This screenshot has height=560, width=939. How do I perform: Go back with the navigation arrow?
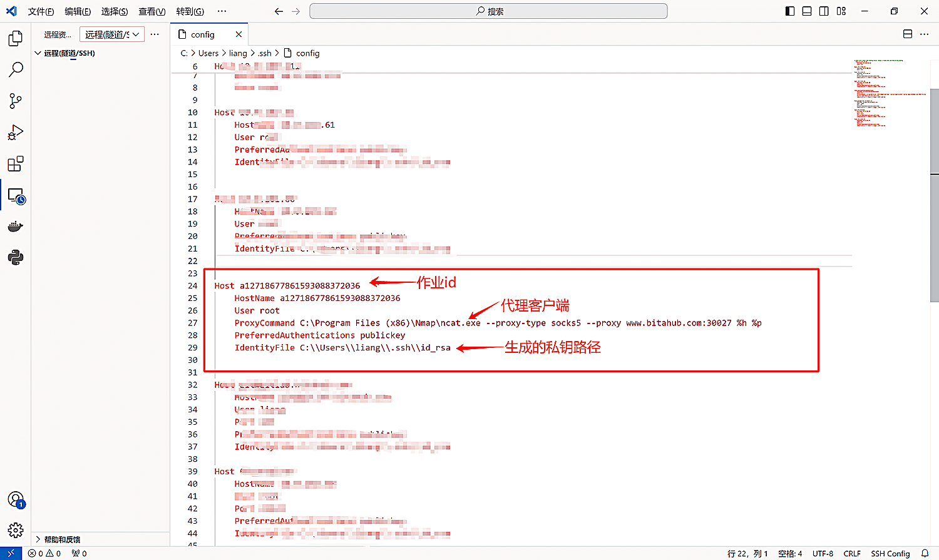(x=279, y=11)
